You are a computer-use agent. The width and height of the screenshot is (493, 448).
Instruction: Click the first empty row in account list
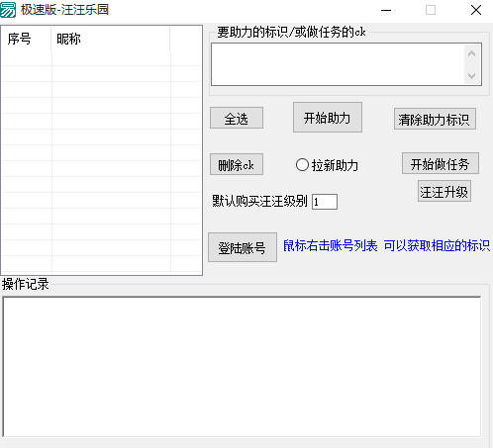101,58
